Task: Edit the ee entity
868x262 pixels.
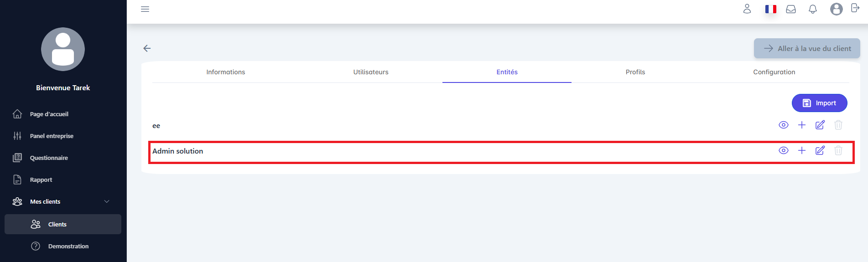Action: pyautogui.click(x=820, y=125)
